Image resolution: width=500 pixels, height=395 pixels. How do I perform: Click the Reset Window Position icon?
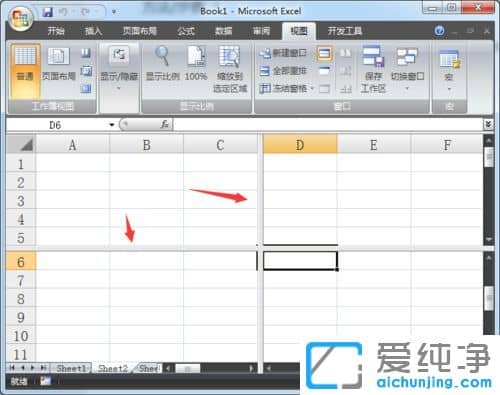[346, 89]
